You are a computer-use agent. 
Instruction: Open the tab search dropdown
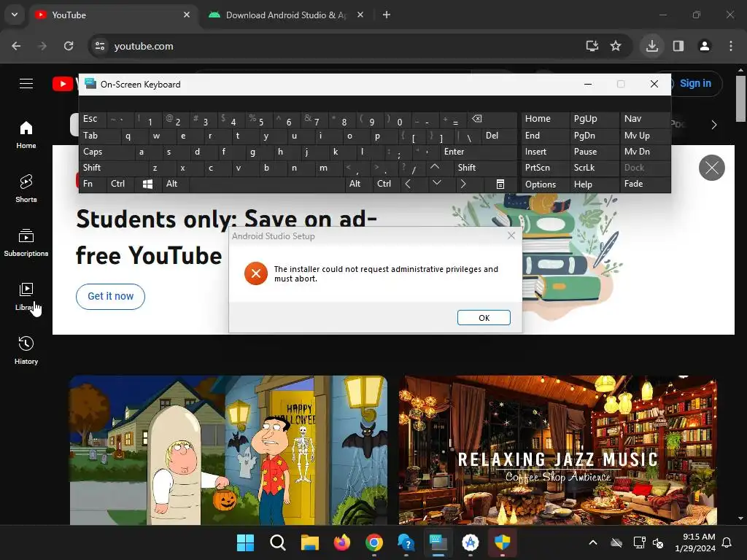point(15,15)
